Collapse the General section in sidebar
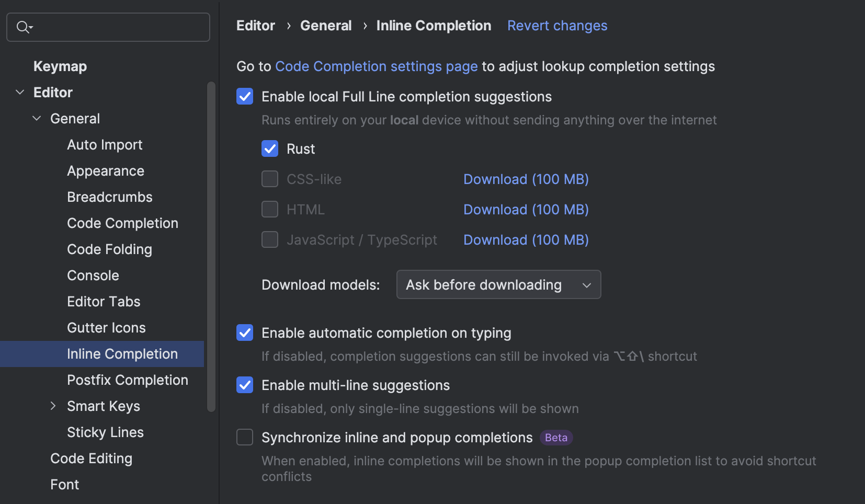Viewport: 865px width, 504px height. (37, 118)
